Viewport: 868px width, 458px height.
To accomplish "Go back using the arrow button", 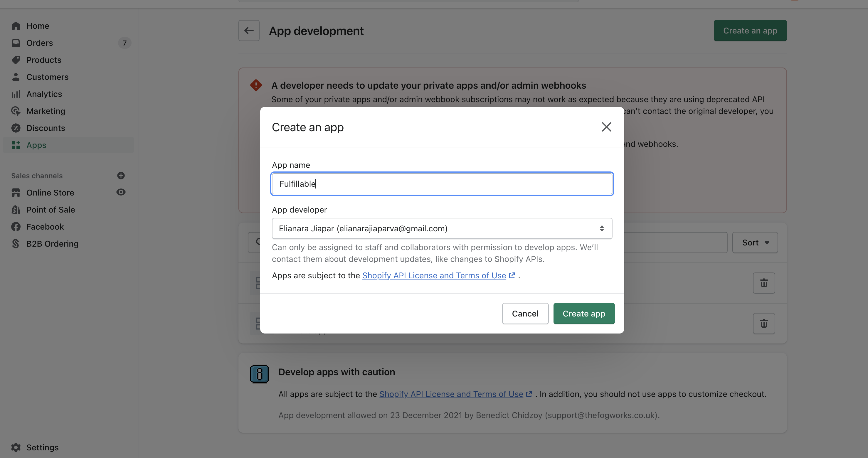I will 249,31.
